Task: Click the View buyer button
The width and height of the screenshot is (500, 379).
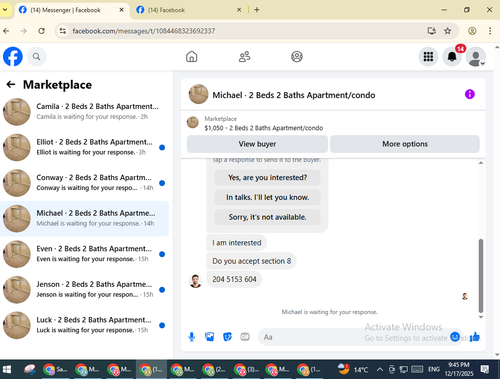Action: point(257,144)
